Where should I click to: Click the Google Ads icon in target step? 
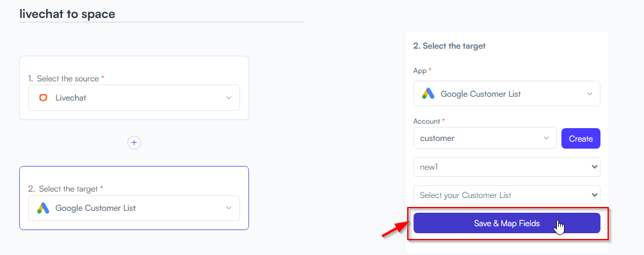(x=43, y=208)
